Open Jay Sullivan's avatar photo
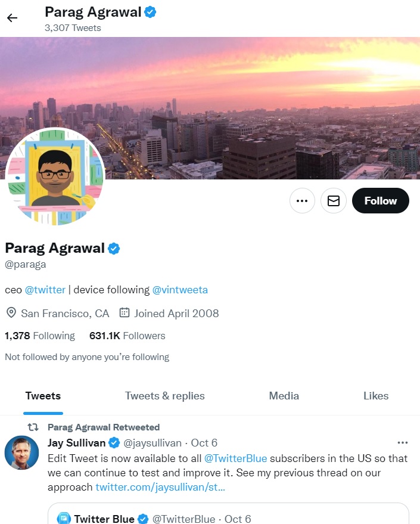Viewport: 420px width, 524px height. click(x=21, y=452)
